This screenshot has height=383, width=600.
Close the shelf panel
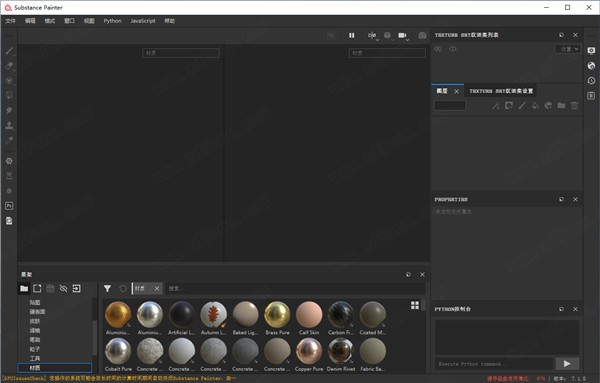click(422, 274)
